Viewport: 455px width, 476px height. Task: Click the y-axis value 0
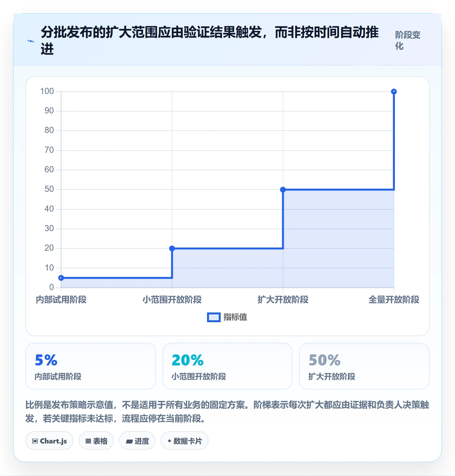tap(51, 287)
